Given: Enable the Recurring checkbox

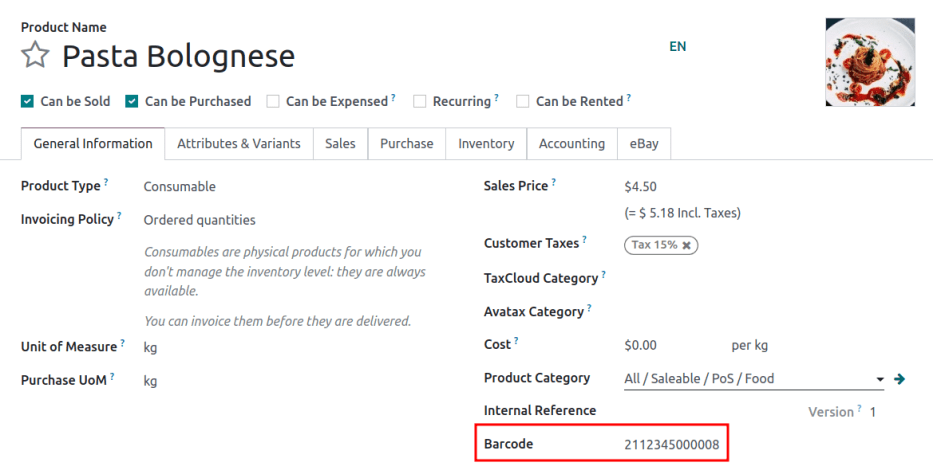Looking at the screenshot, I should pyautogui.click(x=420, y=101).
